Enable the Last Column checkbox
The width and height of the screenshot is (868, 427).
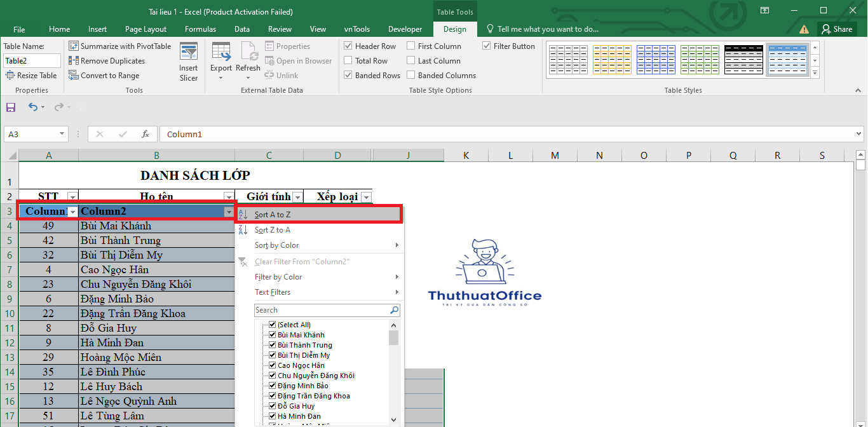(x=411, y=61)
